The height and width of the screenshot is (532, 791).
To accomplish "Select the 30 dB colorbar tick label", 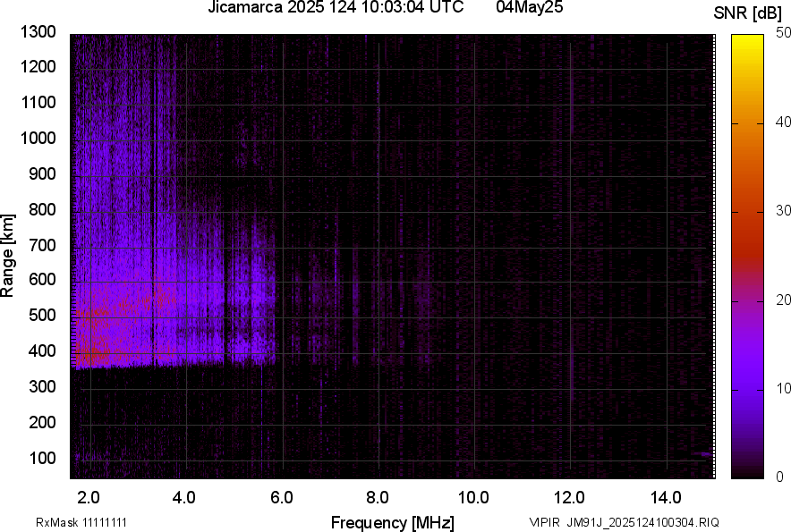I will pos(783,211).
